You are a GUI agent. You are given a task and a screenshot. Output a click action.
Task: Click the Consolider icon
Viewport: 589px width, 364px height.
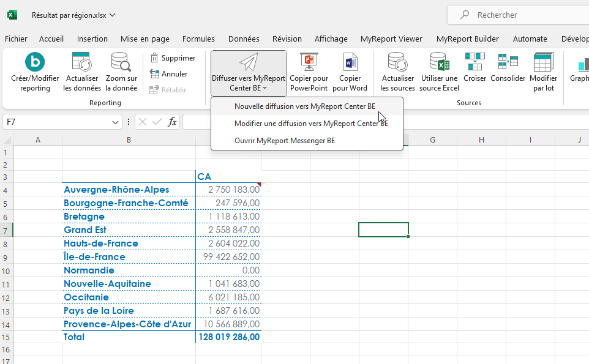pos(508,62)
